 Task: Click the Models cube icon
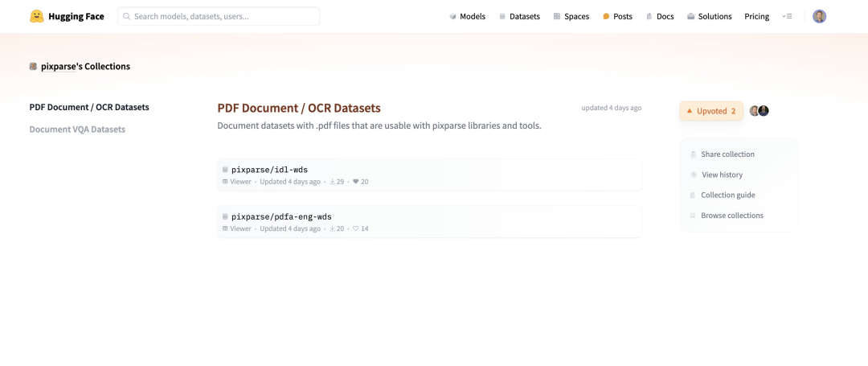point(452,17)
